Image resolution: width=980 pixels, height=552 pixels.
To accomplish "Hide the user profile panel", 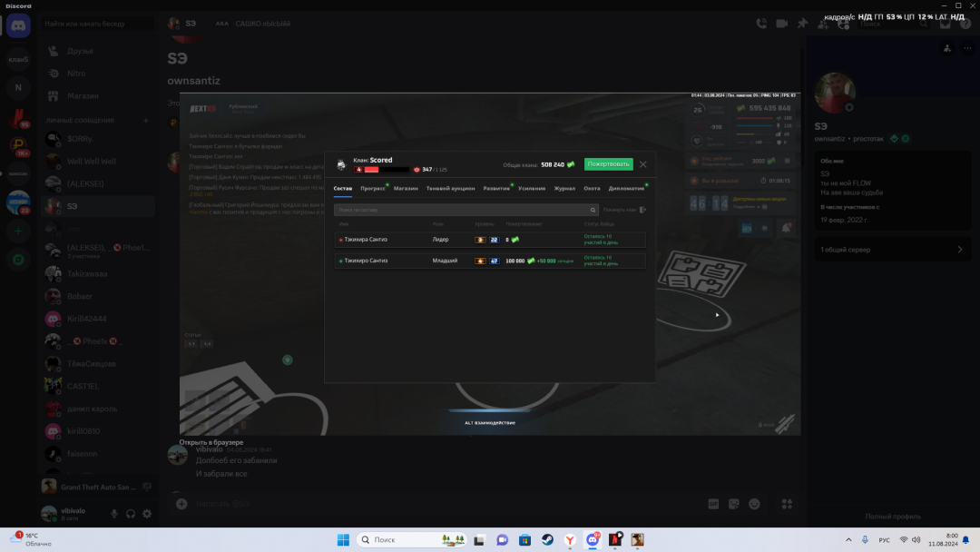I will click(844, 24).
